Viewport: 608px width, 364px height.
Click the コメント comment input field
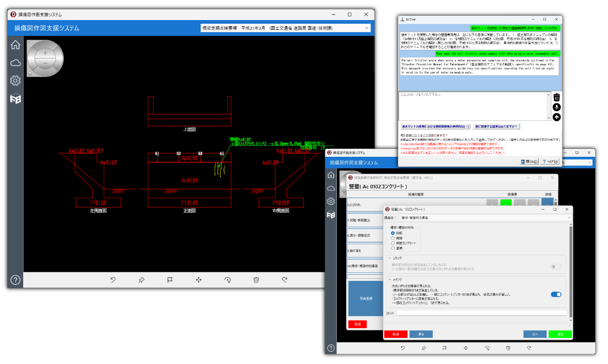[481, 313]
